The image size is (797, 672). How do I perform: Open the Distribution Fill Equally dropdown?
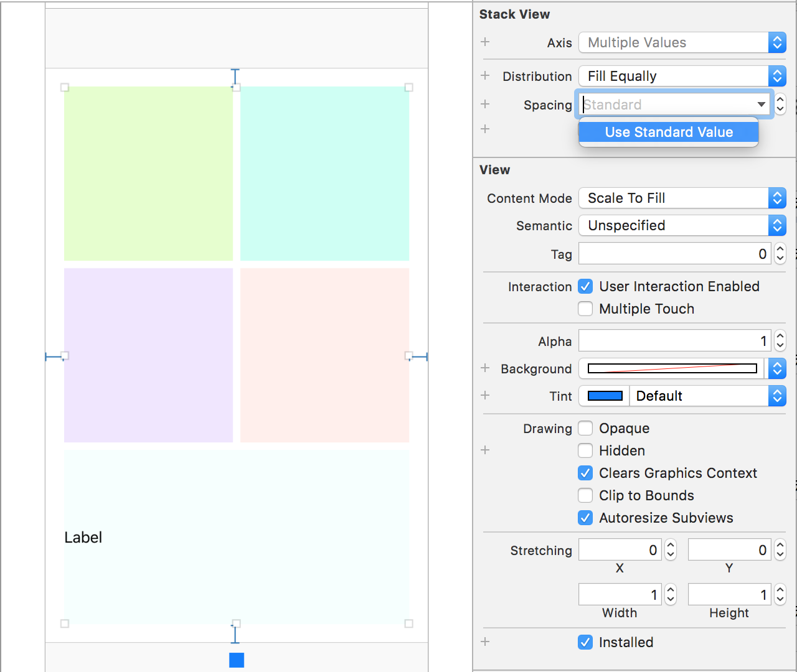point(682,76)
